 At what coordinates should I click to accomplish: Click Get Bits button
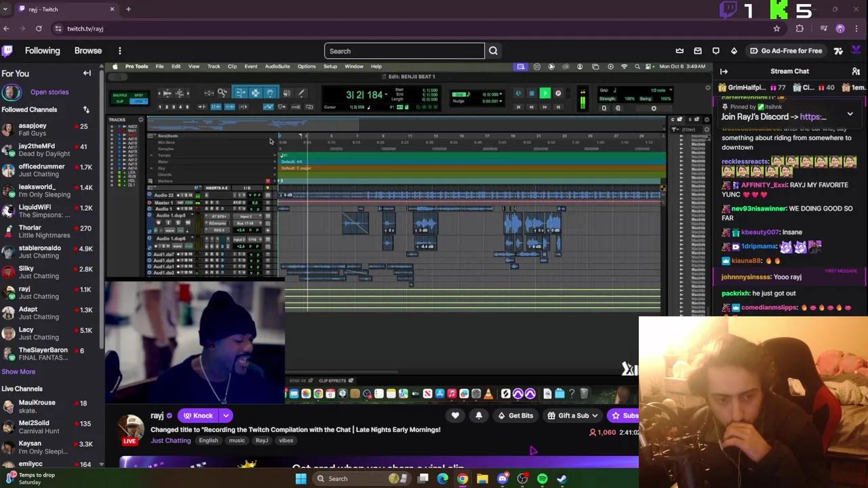[x=515, y=415]
